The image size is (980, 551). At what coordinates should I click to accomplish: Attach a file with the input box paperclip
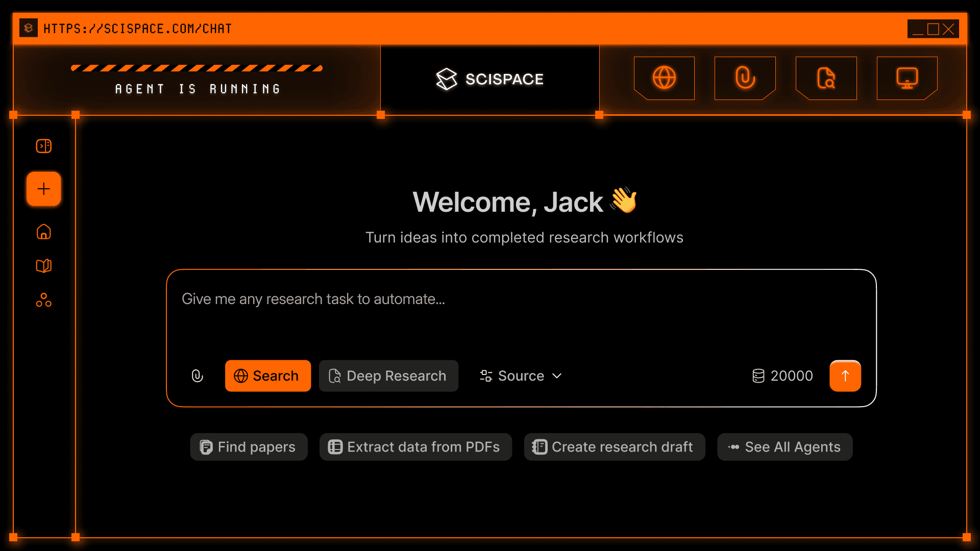(x=198, y=376)
